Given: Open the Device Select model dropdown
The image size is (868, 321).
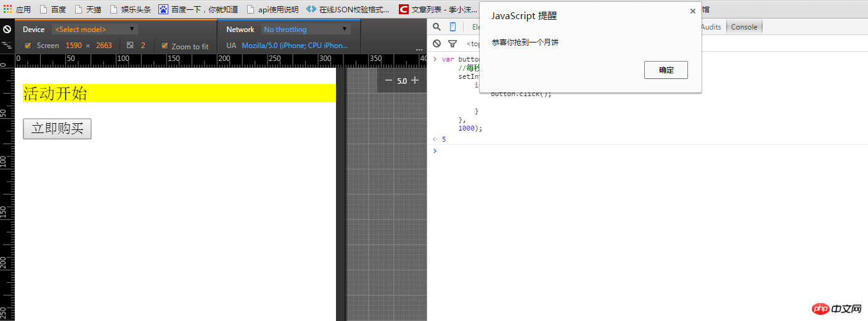Looking at the screenshot, I should 94,29.
